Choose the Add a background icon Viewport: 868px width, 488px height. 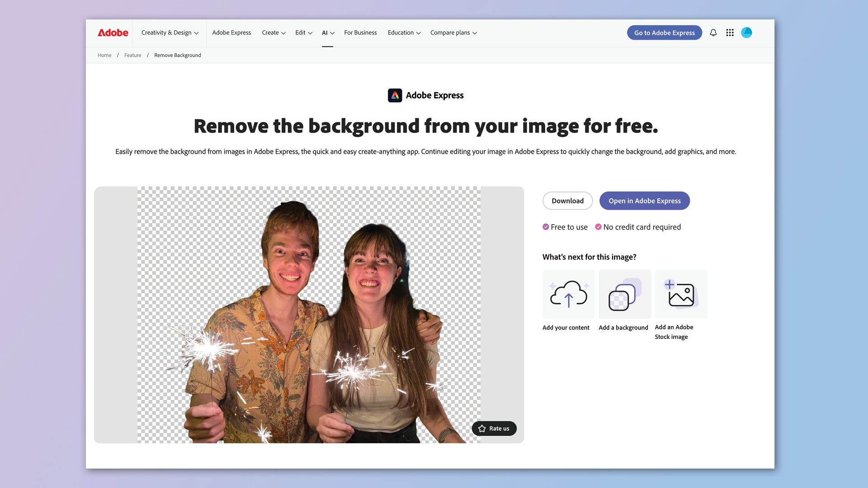point(624,294)
